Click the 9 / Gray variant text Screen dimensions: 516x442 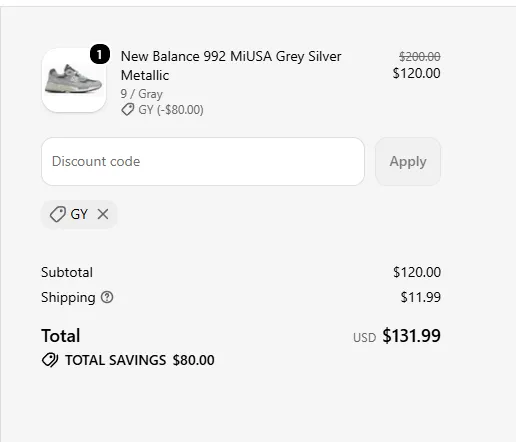pos(142,94)
